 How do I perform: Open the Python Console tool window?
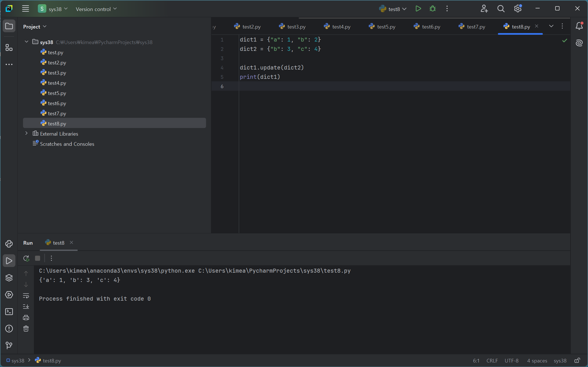(x=9, y=244)
